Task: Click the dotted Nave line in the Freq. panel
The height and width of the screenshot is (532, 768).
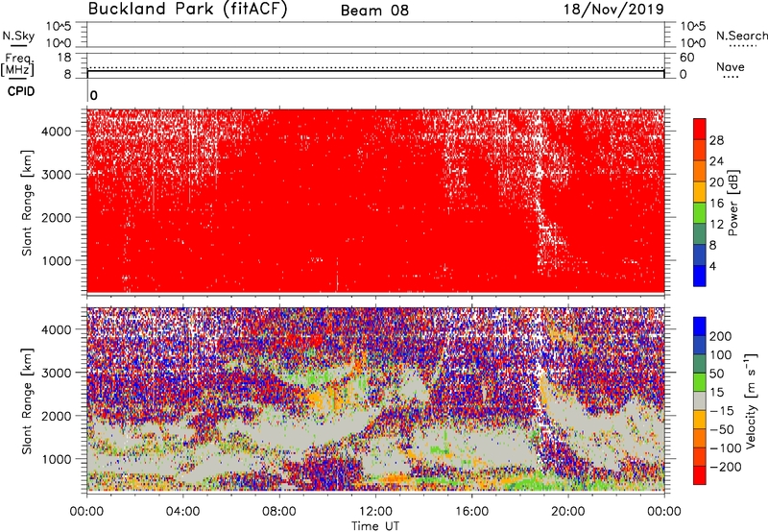Action: 375,67
